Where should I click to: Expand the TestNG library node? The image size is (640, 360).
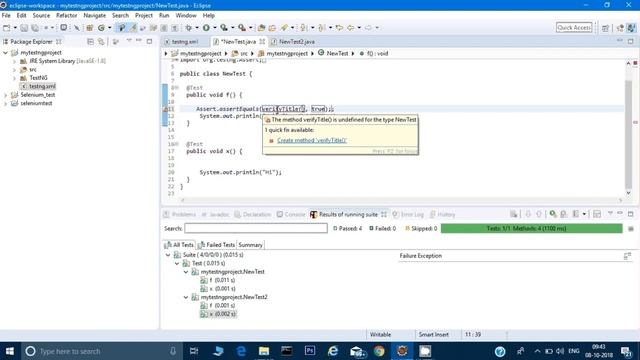[x=14, y=78]
